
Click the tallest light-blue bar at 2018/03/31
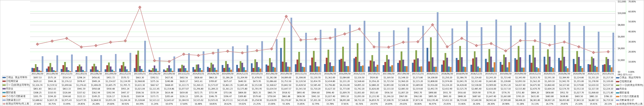(x=438, y=42)
